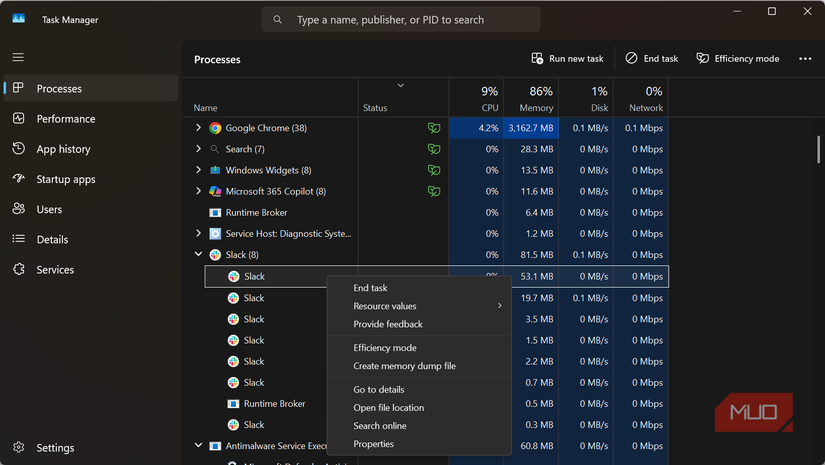
Task: Click the Startup apps gauge icon
Action: pyautogui.click(x=18, y=178)
